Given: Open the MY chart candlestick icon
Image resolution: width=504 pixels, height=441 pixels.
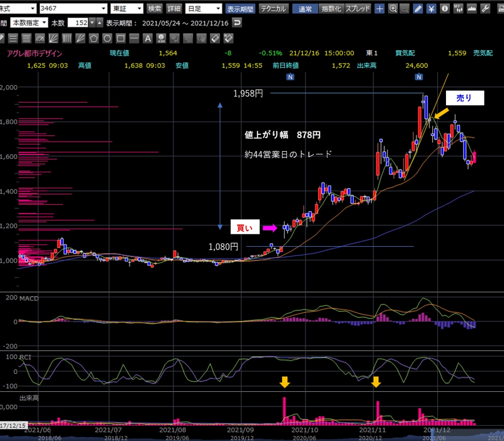Looking at the screenshot, I should tap(458, 9).
